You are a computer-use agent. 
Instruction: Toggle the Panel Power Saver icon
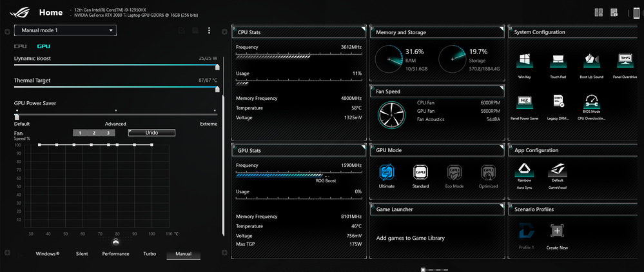click(x=525, y=102)
